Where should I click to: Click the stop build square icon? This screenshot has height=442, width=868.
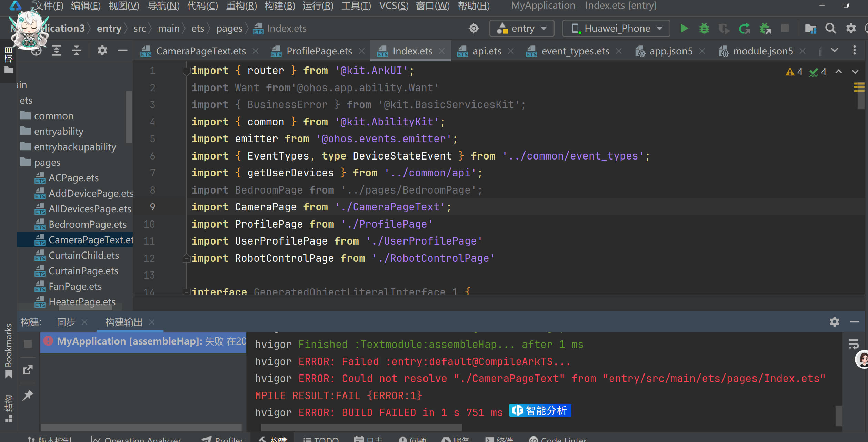[x=28, y=344]
